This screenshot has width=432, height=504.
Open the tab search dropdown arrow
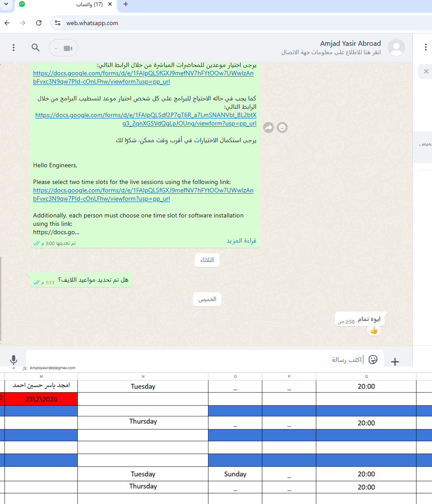(x=6, y=4)
